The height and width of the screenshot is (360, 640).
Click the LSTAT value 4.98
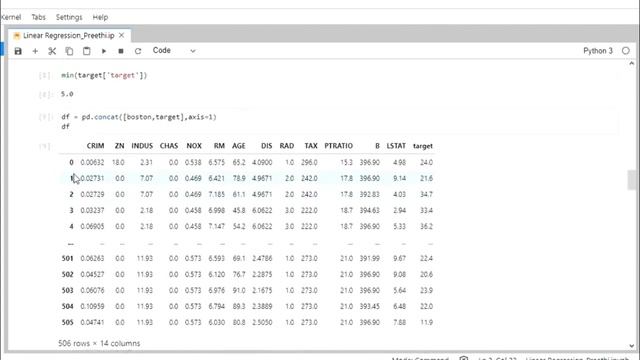coord(399,162)
